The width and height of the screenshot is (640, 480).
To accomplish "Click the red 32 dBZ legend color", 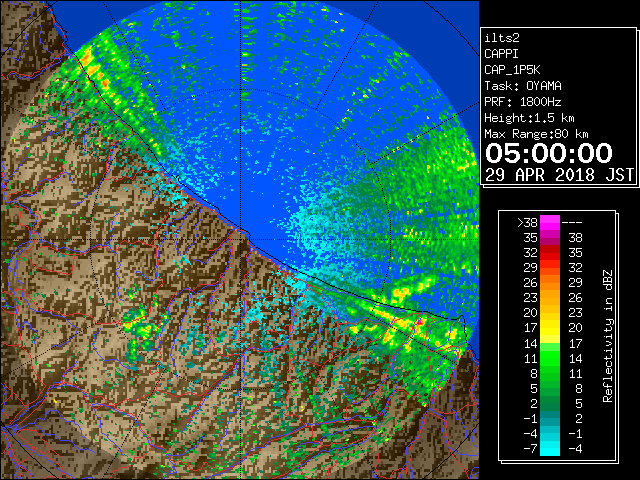I will click(550, 253).
